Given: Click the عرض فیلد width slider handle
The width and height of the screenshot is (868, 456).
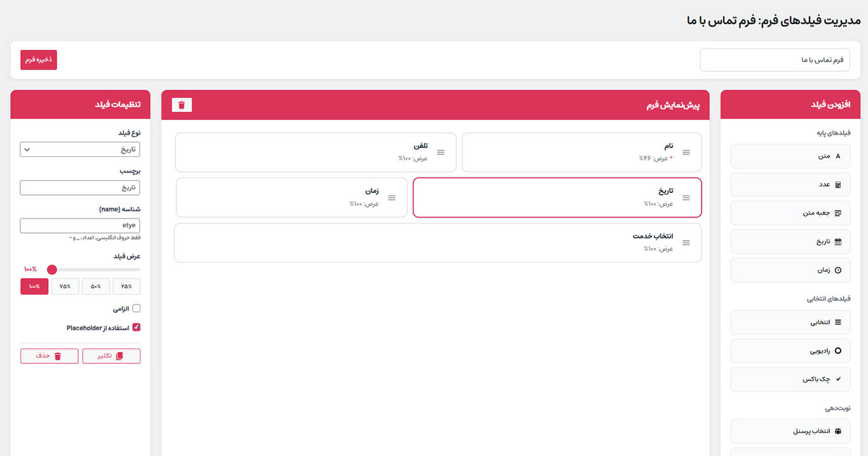Looking at the screenshot, I should pos(52,269).
